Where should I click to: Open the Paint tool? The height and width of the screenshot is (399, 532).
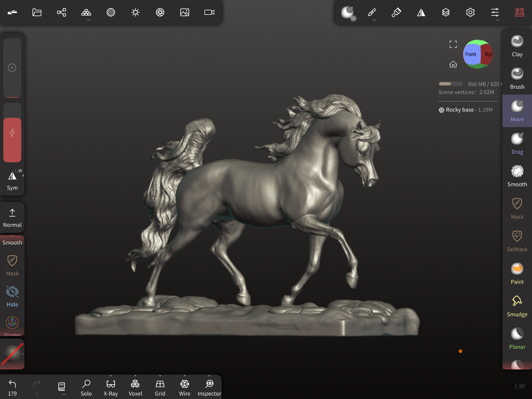517,273
